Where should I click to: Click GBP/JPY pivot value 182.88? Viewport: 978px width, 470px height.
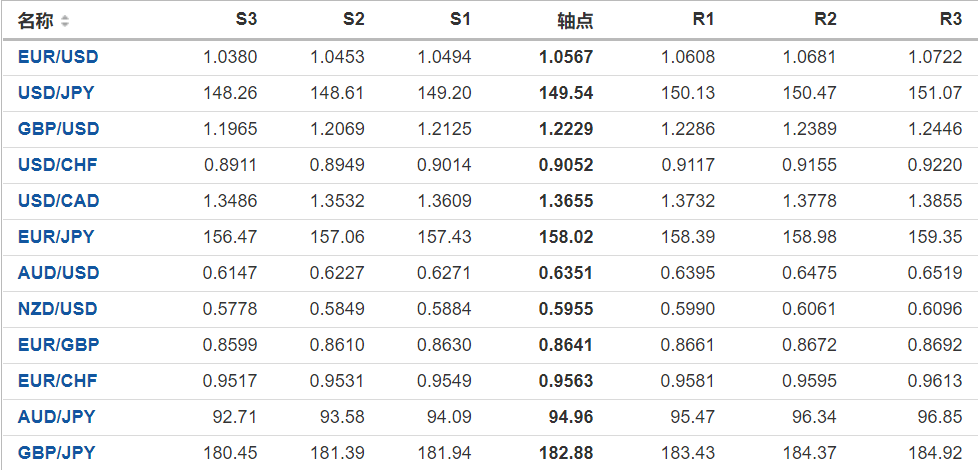[x=566, y=453]
